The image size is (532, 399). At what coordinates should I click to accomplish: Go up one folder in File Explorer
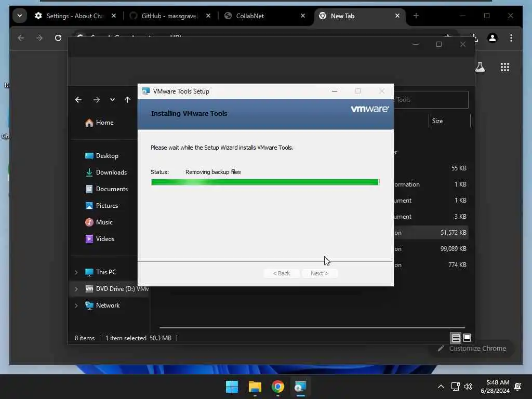click(x=127, y=100)
